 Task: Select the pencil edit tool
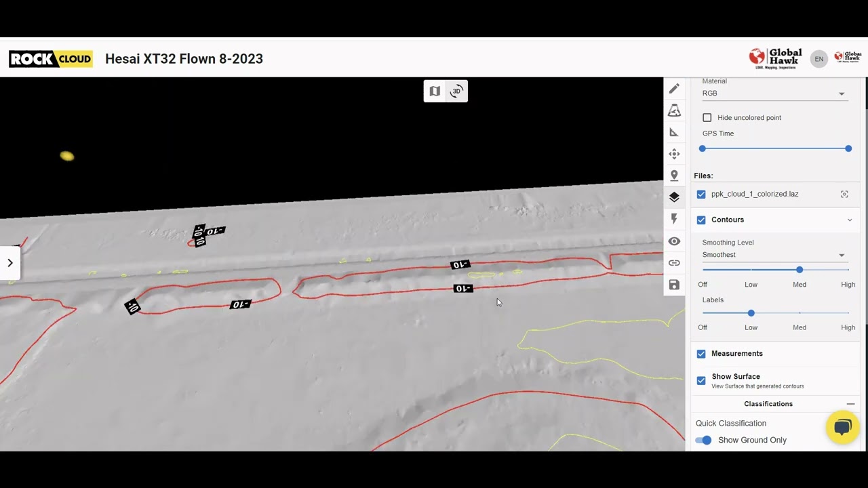click(x=674, y=89)
